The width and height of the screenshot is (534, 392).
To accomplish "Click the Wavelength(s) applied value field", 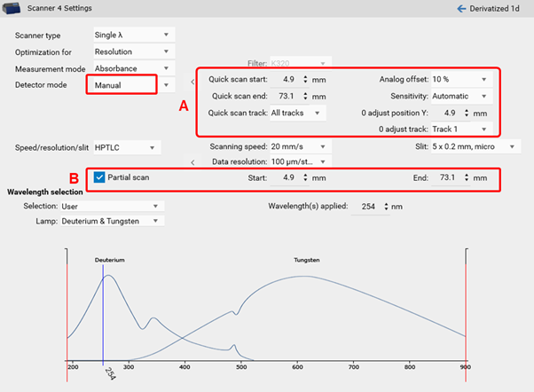I will tap(368, 206).
